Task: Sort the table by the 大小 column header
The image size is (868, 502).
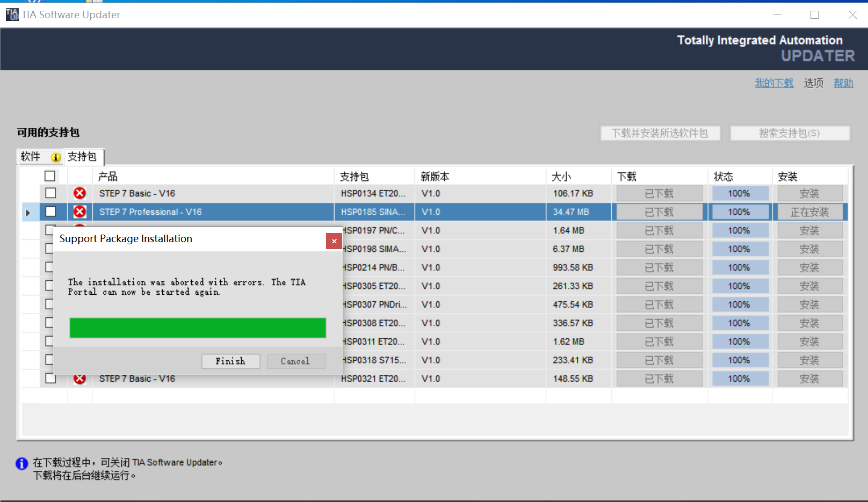Action: click(561, 177)
